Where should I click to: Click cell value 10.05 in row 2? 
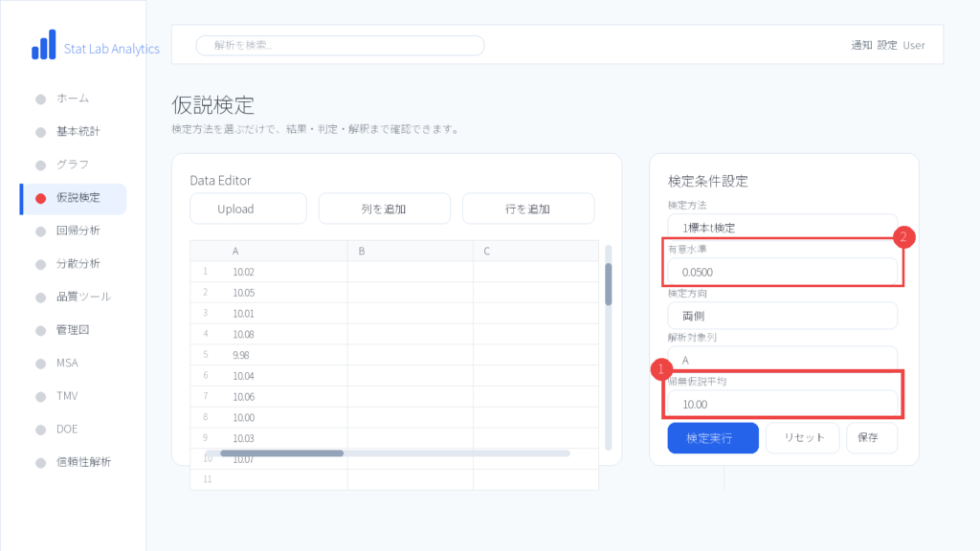point(243,293)
